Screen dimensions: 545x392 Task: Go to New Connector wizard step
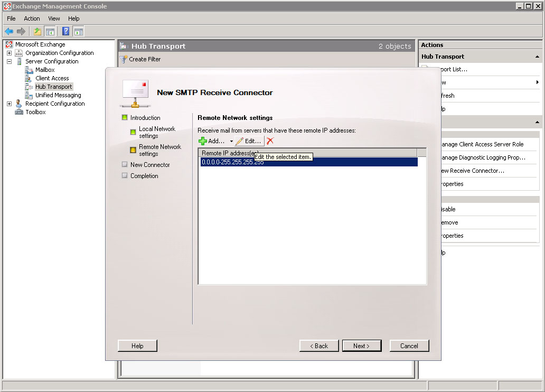coord(150,164)
